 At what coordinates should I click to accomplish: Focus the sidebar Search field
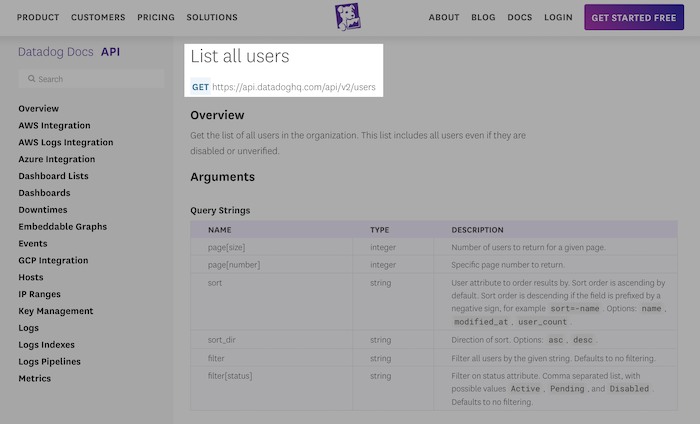95,79
